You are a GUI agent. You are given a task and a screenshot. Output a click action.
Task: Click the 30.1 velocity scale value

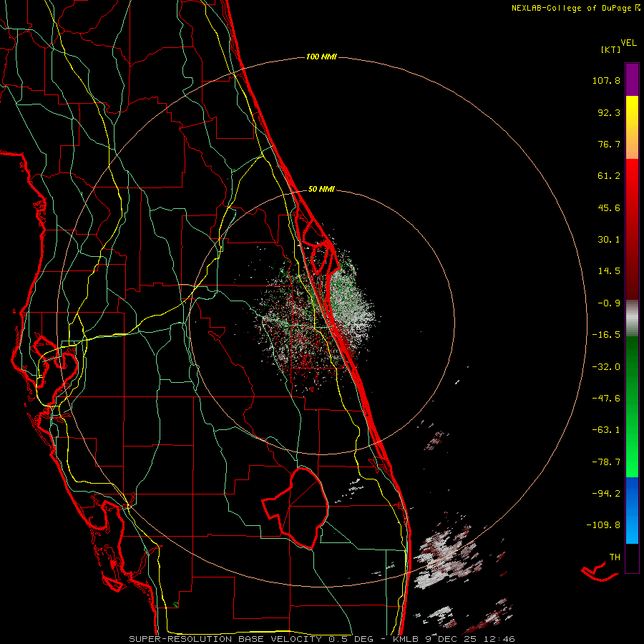point(609,240)
